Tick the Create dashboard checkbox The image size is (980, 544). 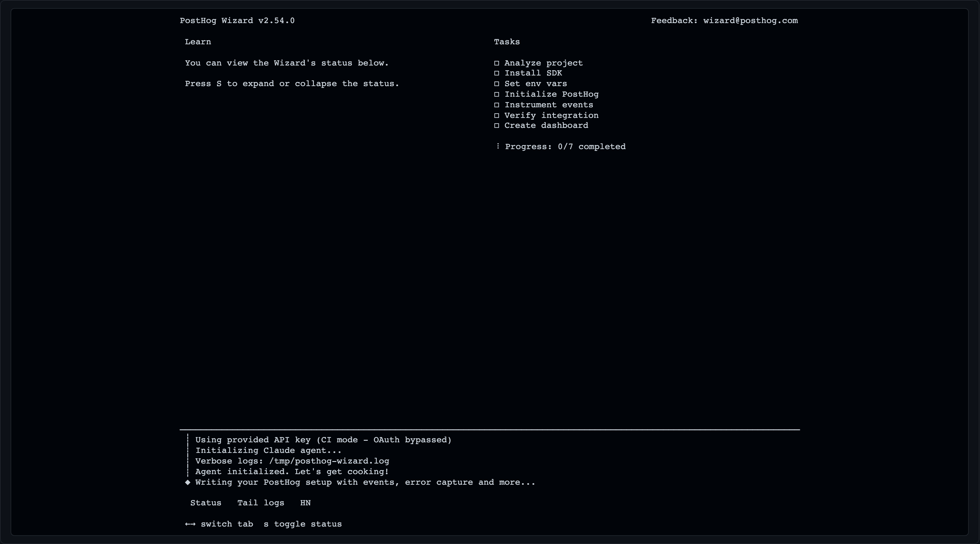pos(497,126)
